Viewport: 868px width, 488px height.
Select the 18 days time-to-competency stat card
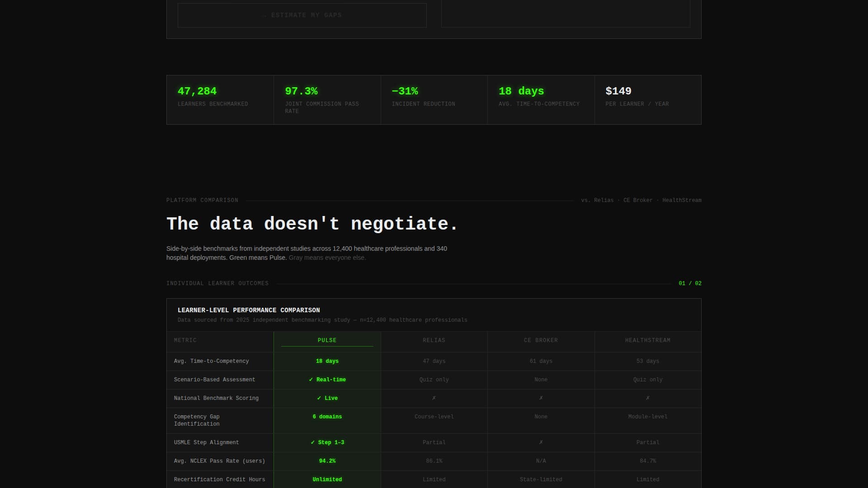(x=541, y=100)
